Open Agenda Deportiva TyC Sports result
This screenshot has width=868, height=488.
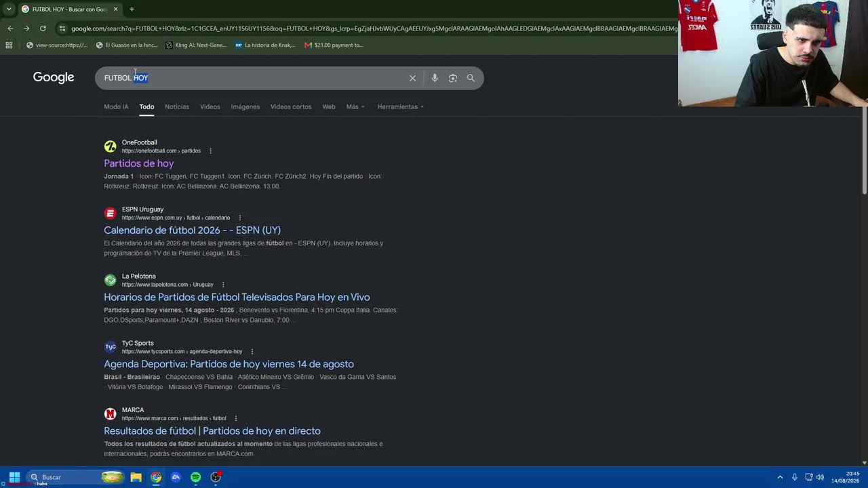pyautogui.click(x=229, y=365)
